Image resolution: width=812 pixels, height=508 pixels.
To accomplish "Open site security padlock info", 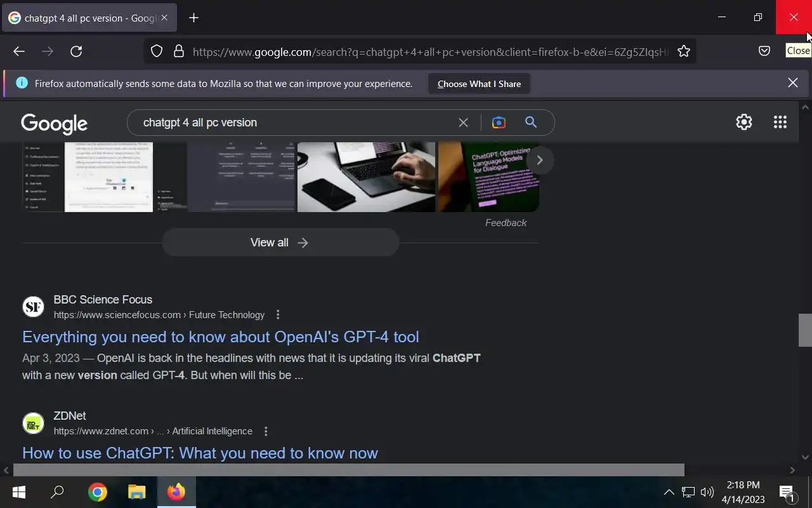I will [179, 51].
